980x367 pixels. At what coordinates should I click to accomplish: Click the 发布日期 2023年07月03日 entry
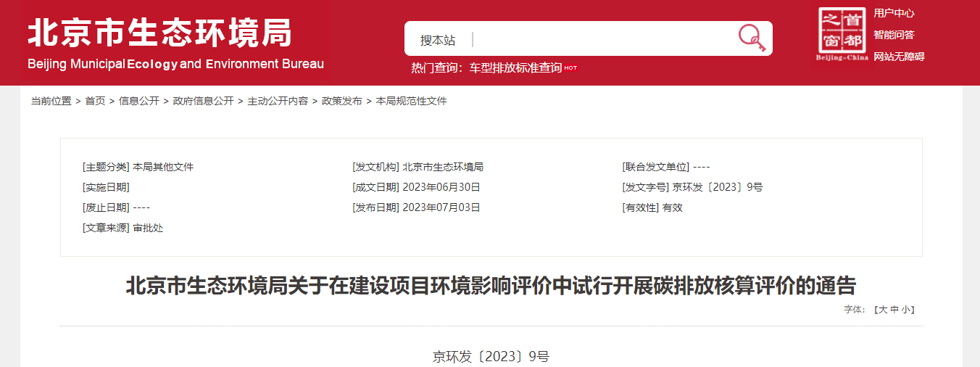pyautogui.click(x=416, y=207)
